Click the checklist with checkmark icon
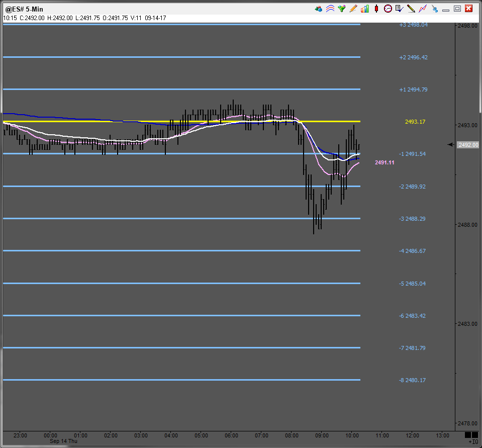 399,9
